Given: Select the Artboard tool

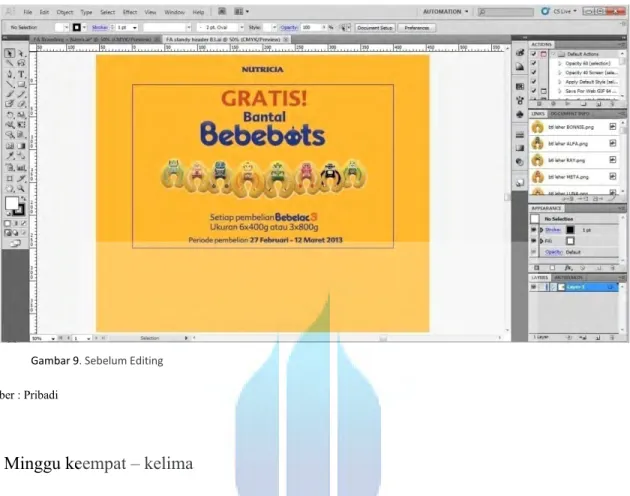Looking at the screenshot, I should [x=10, y=178].
